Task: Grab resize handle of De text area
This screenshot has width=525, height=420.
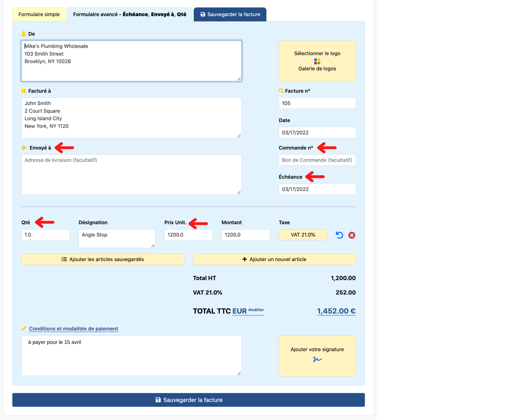Action: (239, 79)
